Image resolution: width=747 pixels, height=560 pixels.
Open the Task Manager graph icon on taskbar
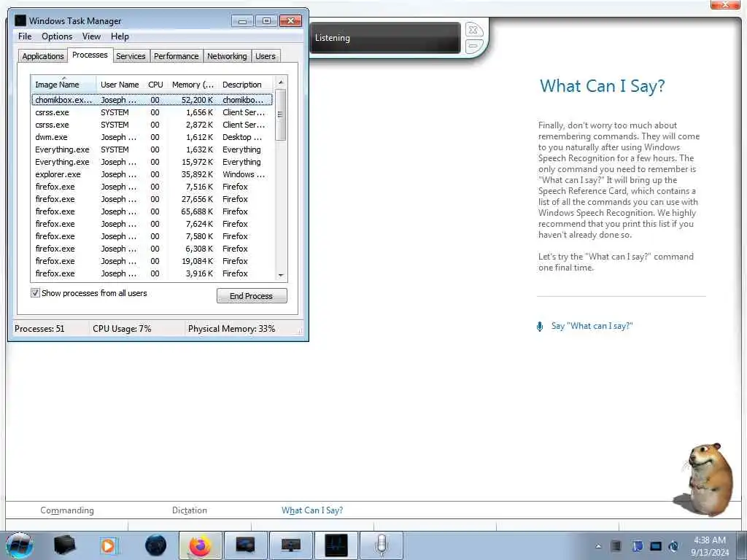click(336, 545)
